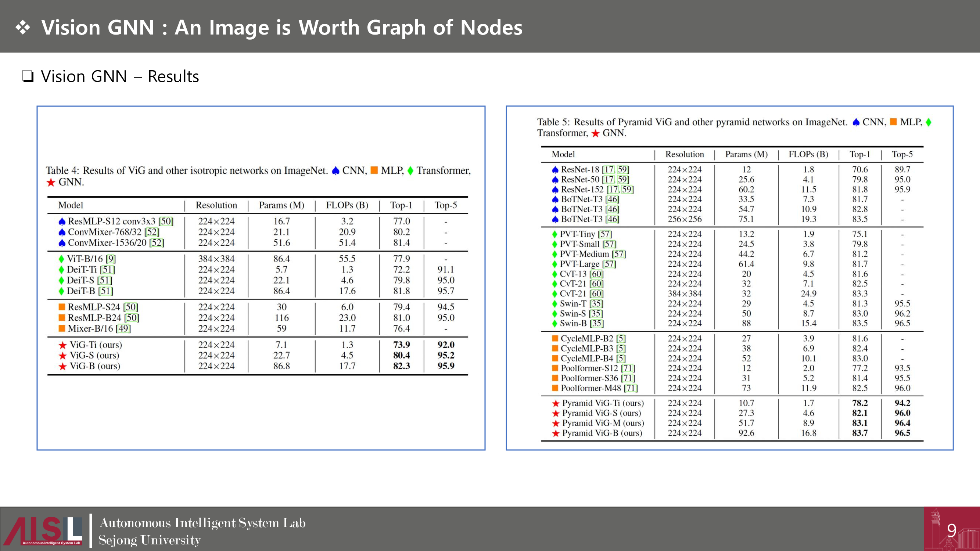Click the checkbox bullet before Vision GNN Results

pos(28,76)
